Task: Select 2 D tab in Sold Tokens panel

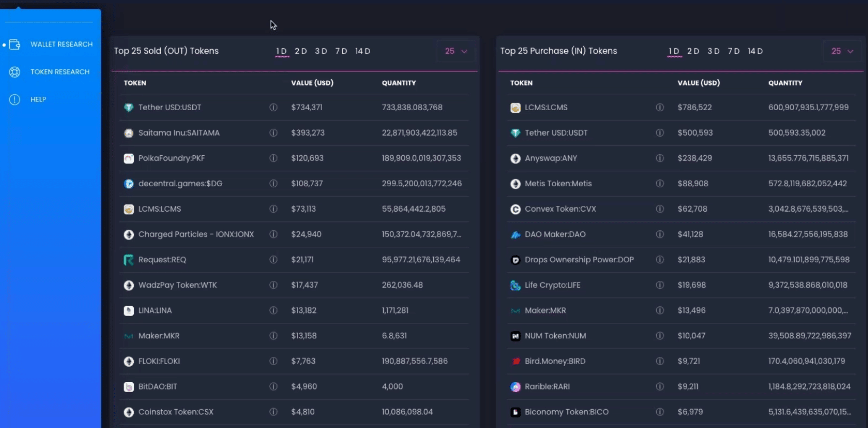Action: pyautogui.click(x=301, y=51)
